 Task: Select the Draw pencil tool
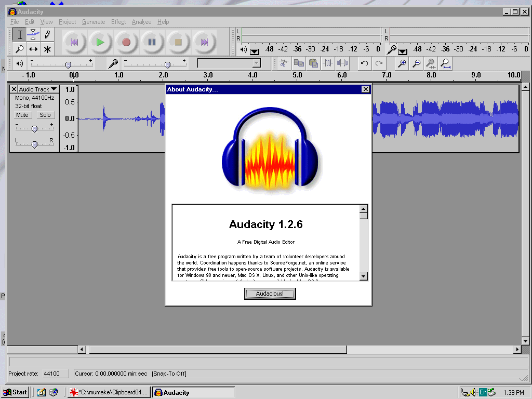47,35
